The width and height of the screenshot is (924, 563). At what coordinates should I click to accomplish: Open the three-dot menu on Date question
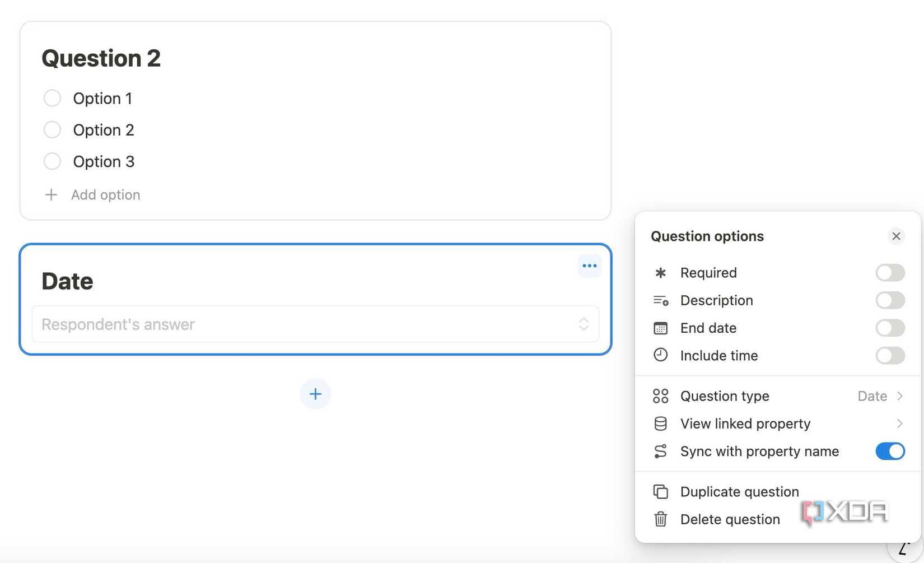(589, 266)
